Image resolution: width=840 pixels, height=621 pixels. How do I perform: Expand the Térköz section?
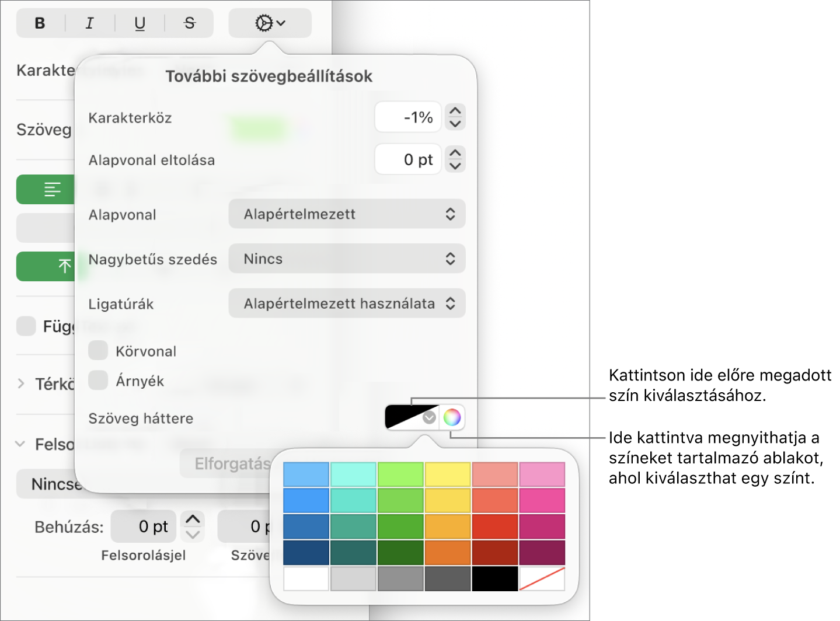point(21,383)
